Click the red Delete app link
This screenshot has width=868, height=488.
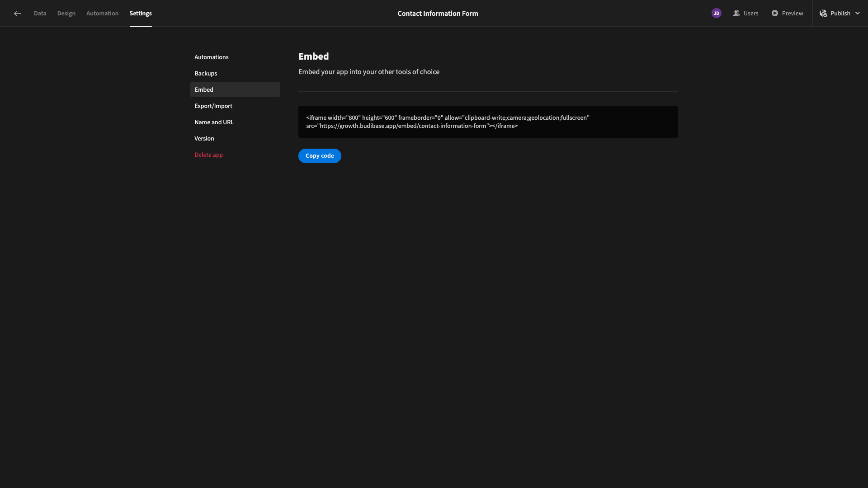208,155
